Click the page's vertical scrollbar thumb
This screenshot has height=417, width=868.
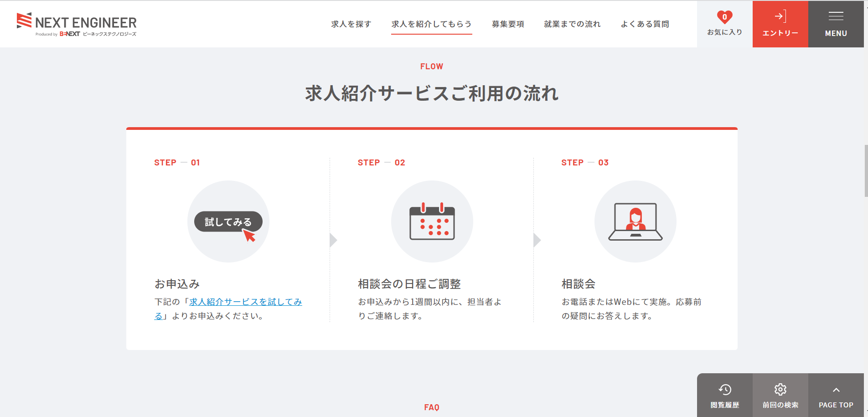click(866, 171)
